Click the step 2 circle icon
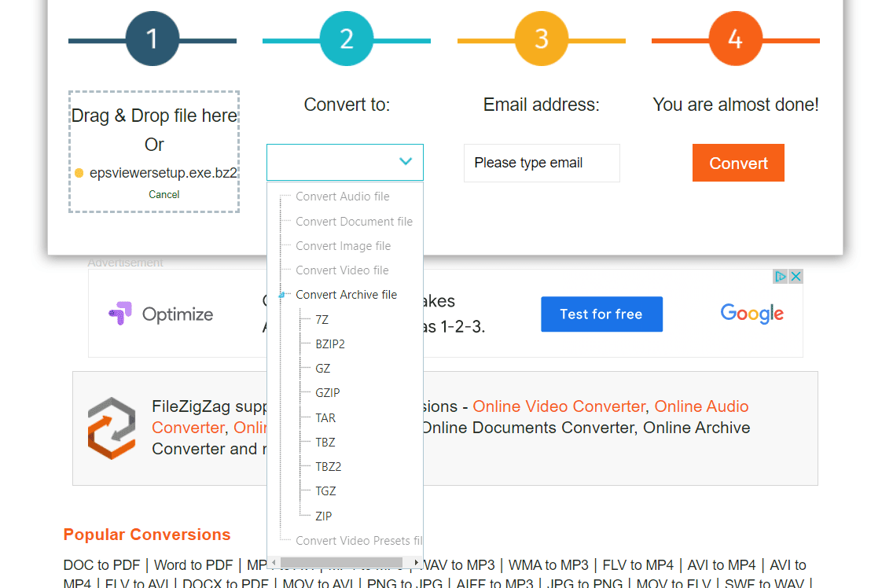 [347, 39]
